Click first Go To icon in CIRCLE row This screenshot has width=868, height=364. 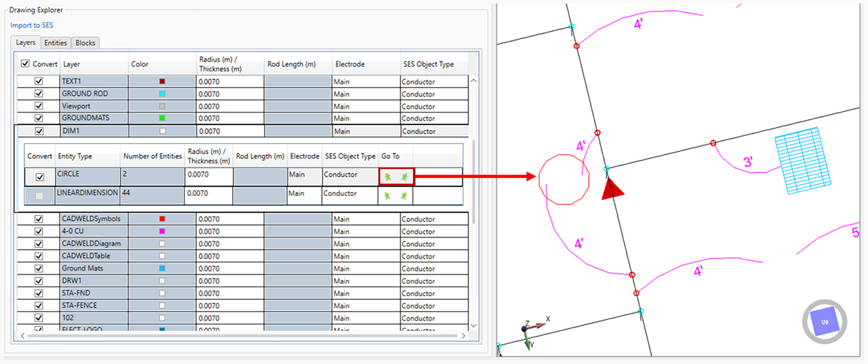click(388, 177)
